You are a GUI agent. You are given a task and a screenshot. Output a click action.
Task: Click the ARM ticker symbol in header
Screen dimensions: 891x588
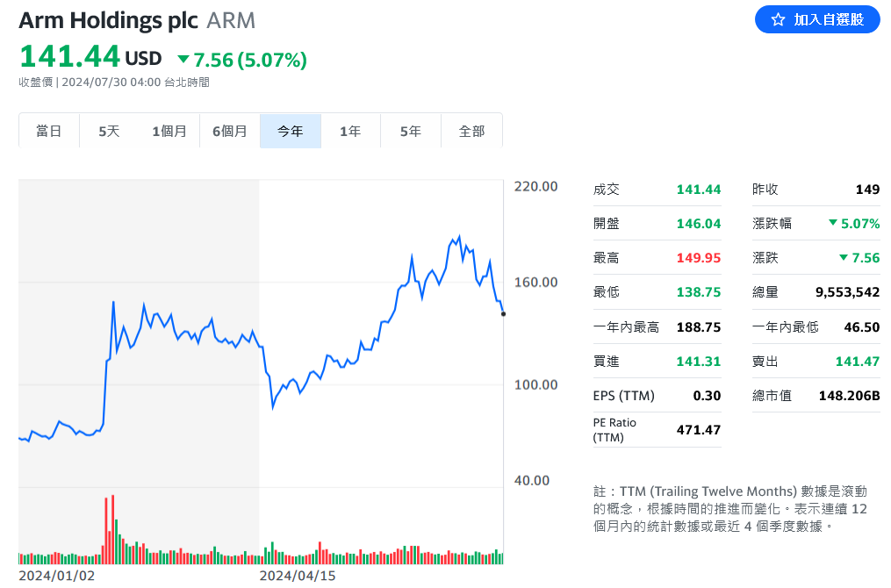(x=231, y=20)
